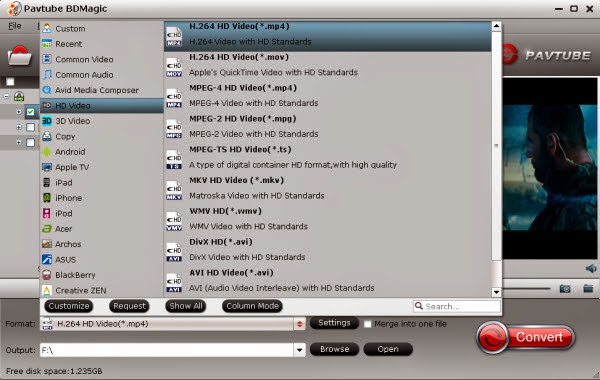Click the Show All button
Image resolution: width=600 pixels, height=380 pixels.
186,306
